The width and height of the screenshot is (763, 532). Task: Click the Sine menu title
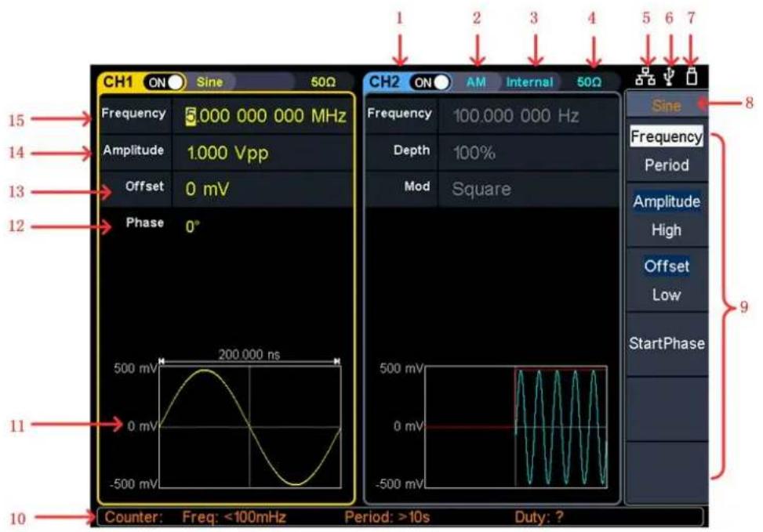[667, 105]
